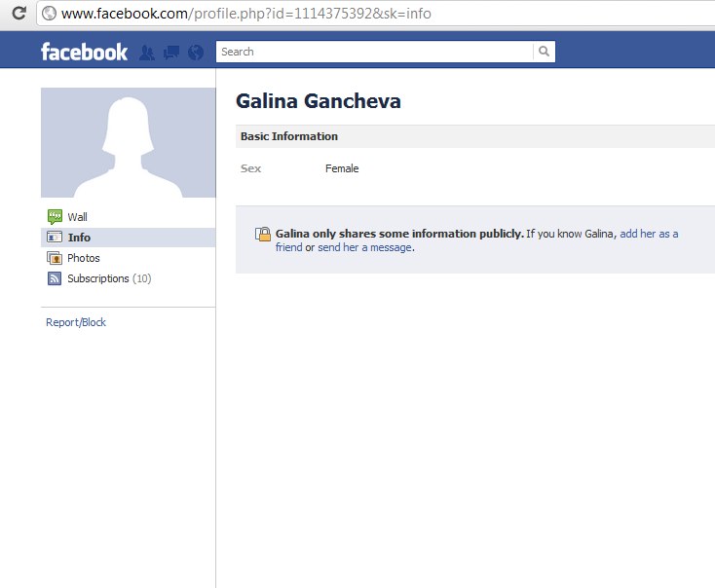The width and height of the screenshot is (715, 588).
Task: Select the Info tab in sidebar
Action: tap(79, 238)
